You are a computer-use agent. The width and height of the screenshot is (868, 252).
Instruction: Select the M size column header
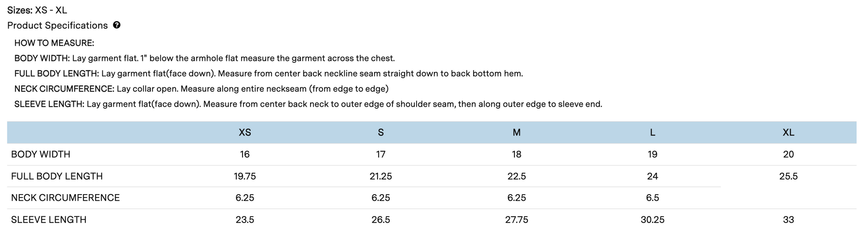click(x=516, y=132)
